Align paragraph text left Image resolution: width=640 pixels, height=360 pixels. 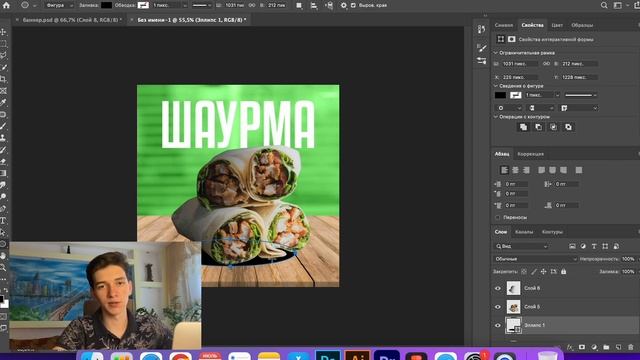click(x=504, y=170)
